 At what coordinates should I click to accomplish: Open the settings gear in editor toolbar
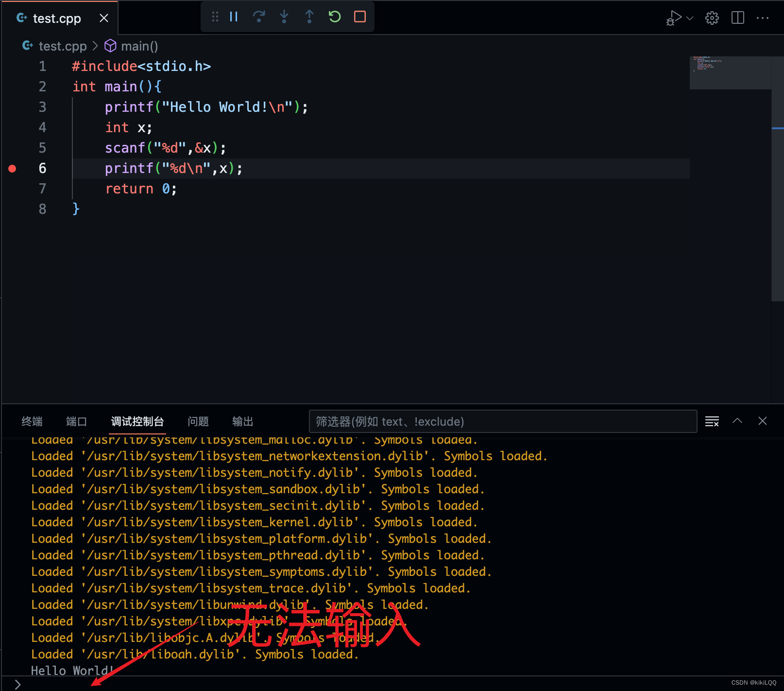[x=712, y=18]
